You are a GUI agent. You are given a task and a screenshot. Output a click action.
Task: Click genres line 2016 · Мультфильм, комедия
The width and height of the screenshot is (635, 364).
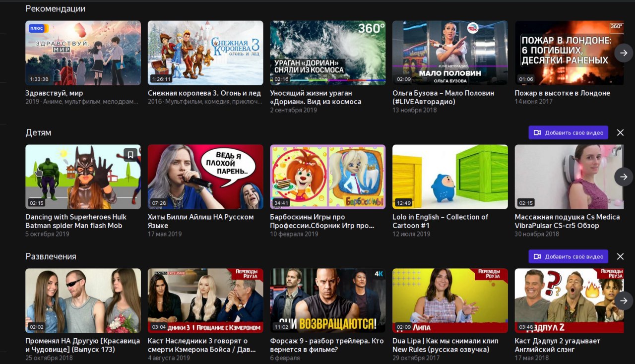coord(205,102)
